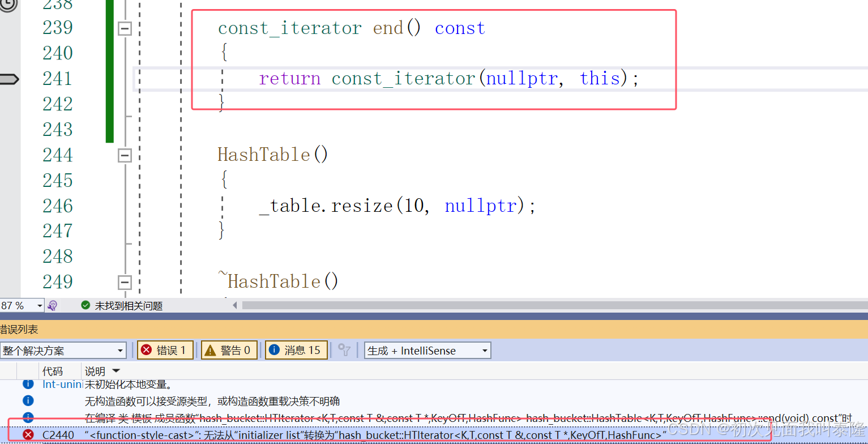Screen dimensions: 868x444
Task: Click 'end()' in the line 239 declaration
Action: click(x=397, y=28)
